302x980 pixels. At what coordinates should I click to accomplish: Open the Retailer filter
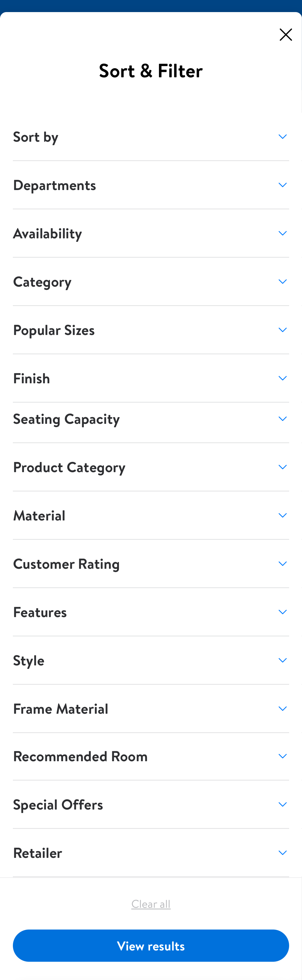pos(151,853)
